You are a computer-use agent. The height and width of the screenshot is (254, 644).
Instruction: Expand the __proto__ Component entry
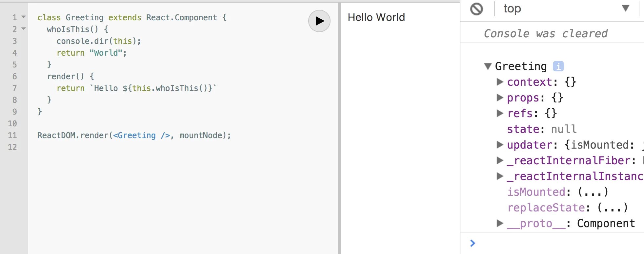pyautogui.click(x=500, y=223)
